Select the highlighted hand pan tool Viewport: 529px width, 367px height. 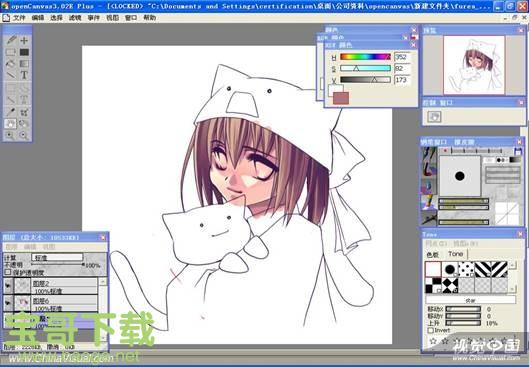click(x=10, y=124)
